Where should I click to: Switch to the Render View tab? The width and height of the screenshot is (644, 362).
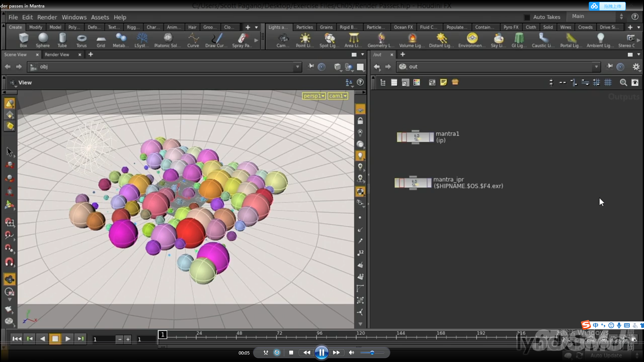[57, 54]
